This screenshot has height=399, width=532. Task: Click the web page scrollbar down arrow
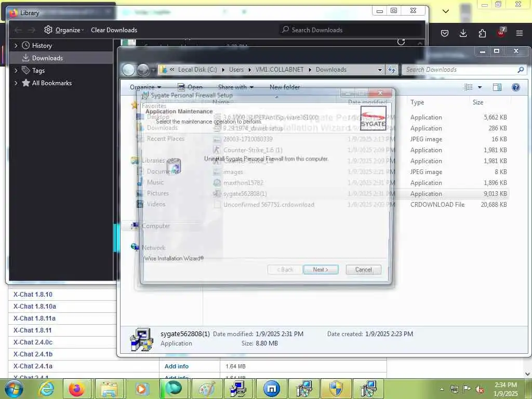pyautogui.click(x=528, y=374)
